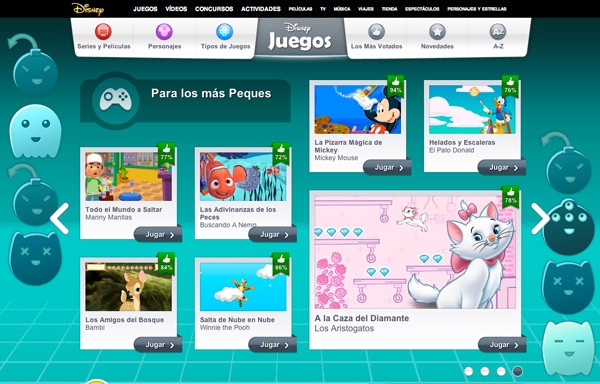Select the purple Personajes icon
This screenshot has width=600, height=384.
click(x=164, y=32)
